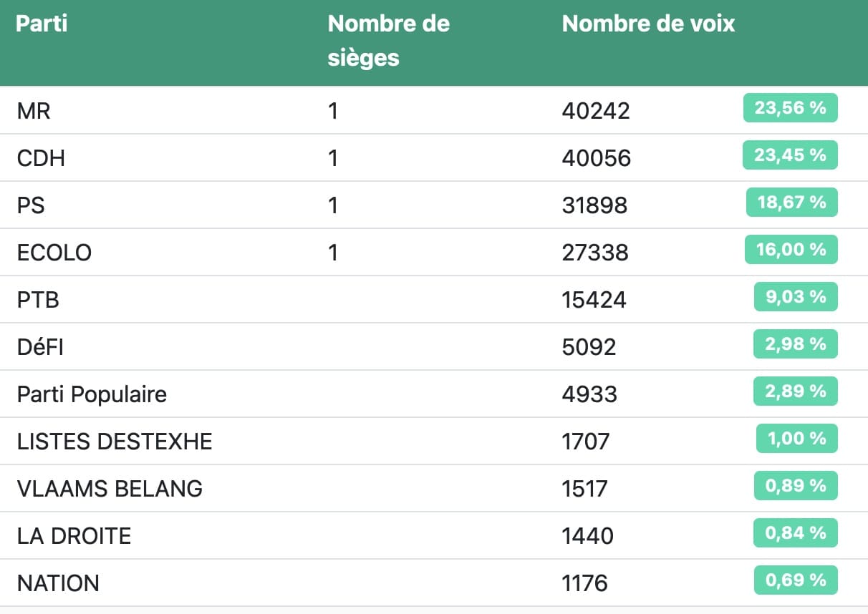Click the 1176 vote count for NATION
The width and height of the screenshot is (868, 614).
(x=585, y=583)
